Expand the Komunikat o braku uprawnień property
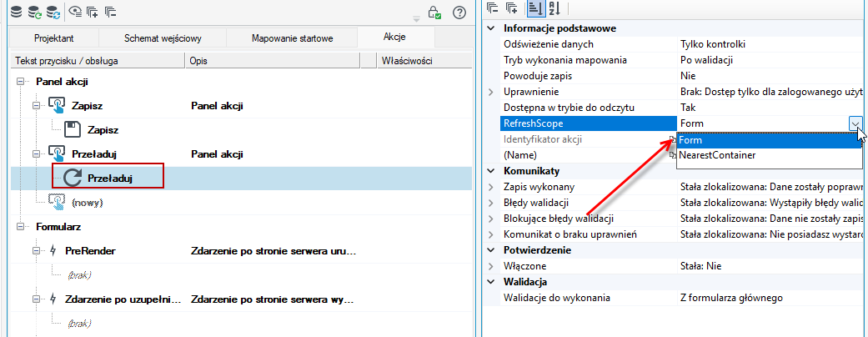Image resolution: width=868 pixels, height=337 pixels. click(x=491, y=234)
